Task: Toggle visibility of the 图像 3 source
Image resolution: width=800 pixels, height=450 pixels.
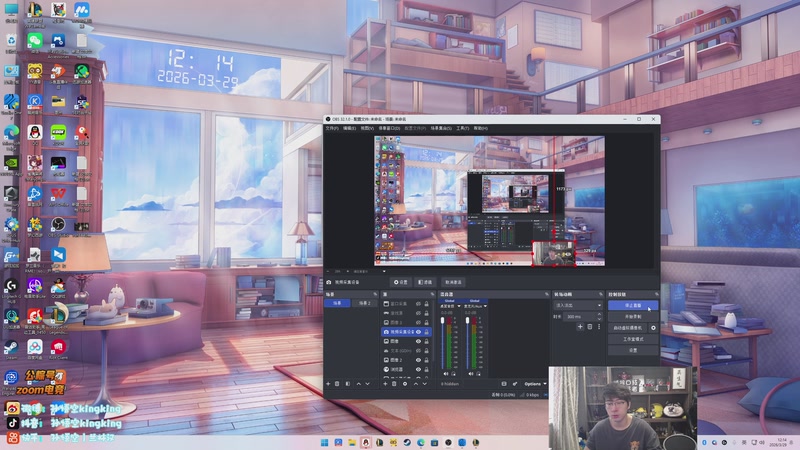Action: point(418,322)
